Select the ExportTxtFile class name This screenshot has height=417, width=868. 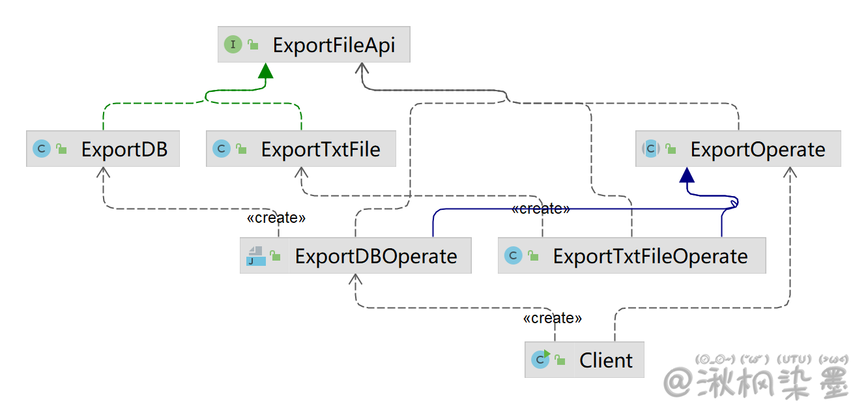coord(321,149)
